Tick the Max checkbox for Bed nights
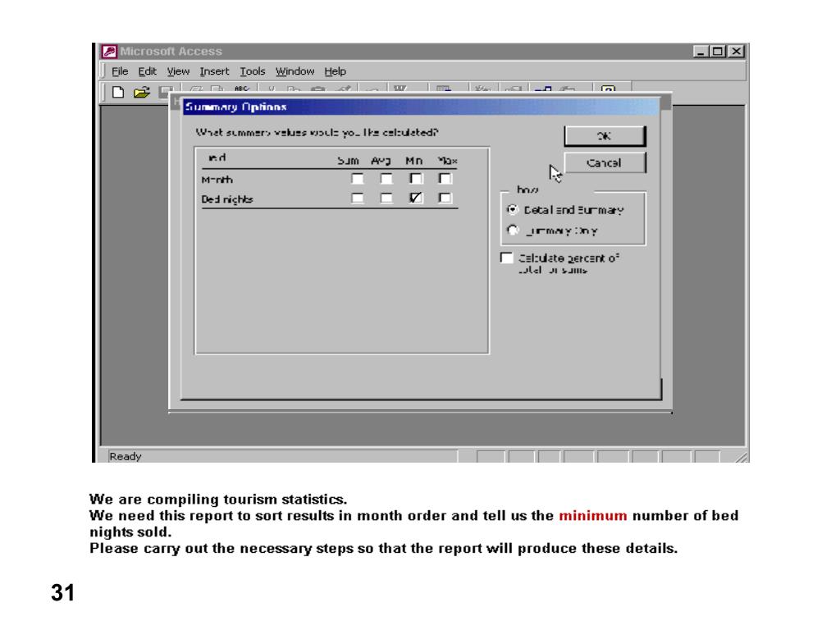This screenshot has width=840, height=630. [x=445, y=199]
